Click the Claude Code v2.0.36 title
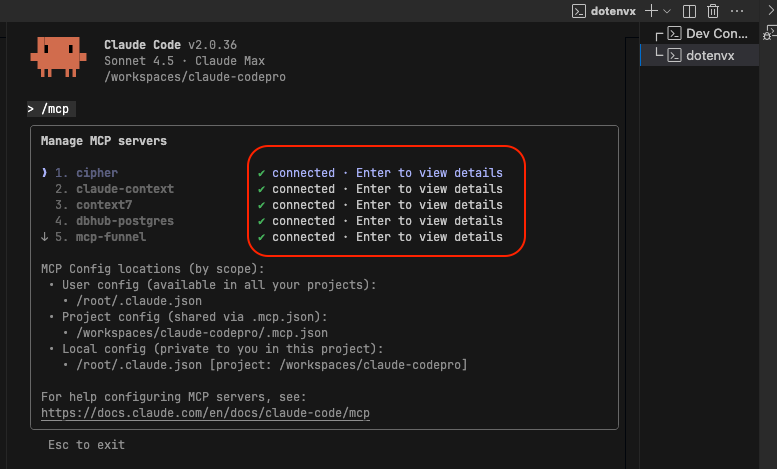Viewport: 777px width, 469px height. click(x=170, y=45)
